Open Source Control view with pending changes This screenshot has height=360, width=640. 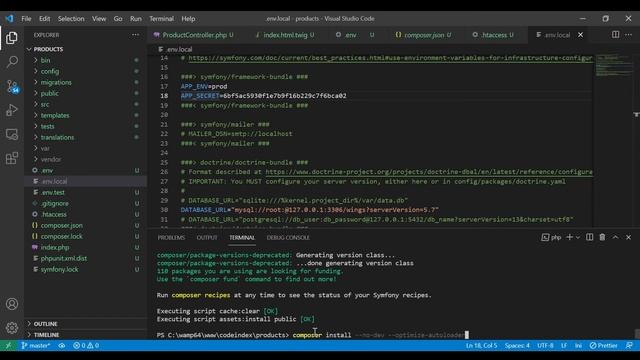tap(12, 86)
